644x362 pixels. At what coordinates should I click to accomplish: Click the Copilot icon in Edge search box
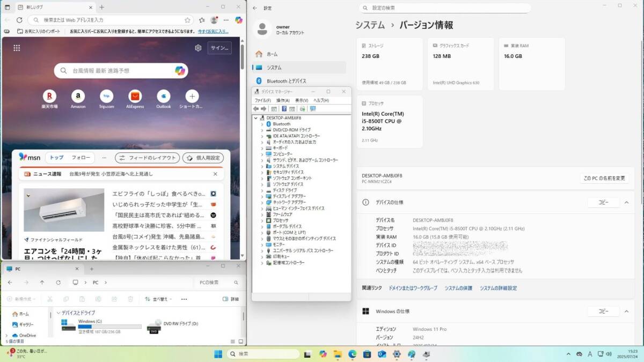(x=180, y=70)
